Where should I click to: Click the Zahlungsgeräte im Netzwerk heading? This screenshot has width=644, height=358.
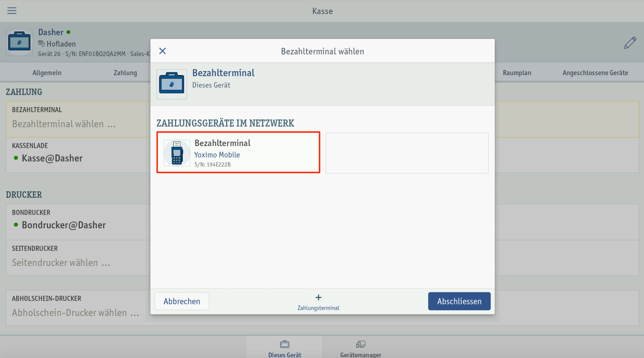click(x=225, y=123)
